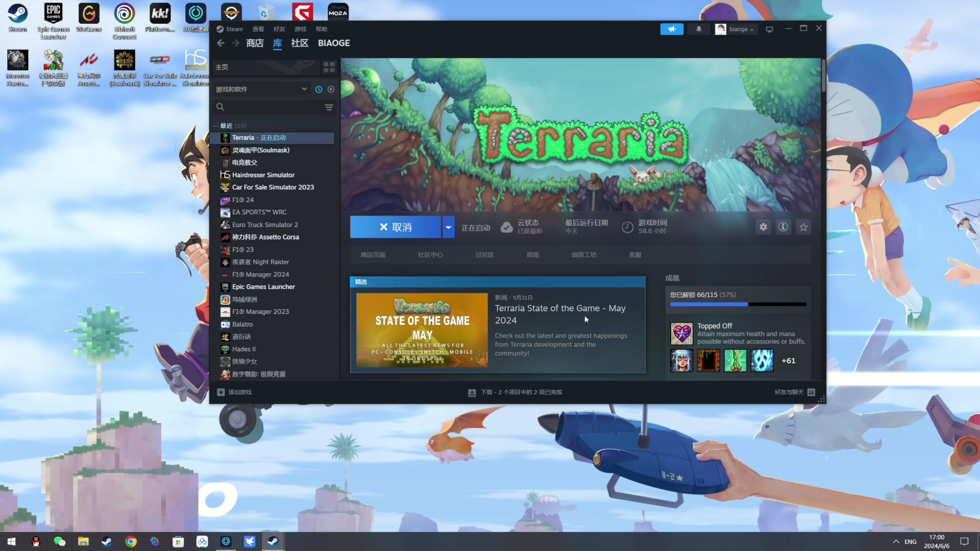Switch to collections grid view icon
Viewport: 980px width, 551px height.
(329, 67)
